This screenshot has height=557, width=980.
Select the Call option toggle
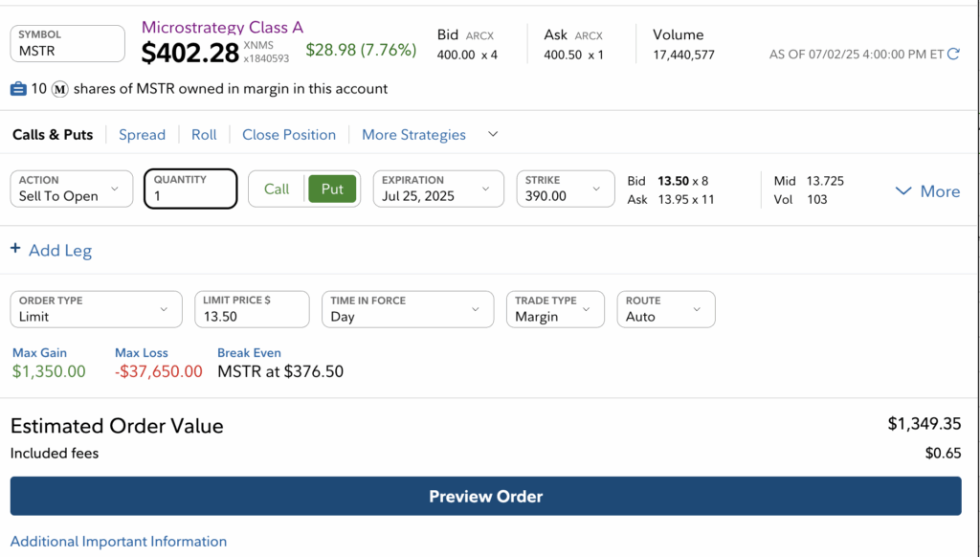pos(277,189)
